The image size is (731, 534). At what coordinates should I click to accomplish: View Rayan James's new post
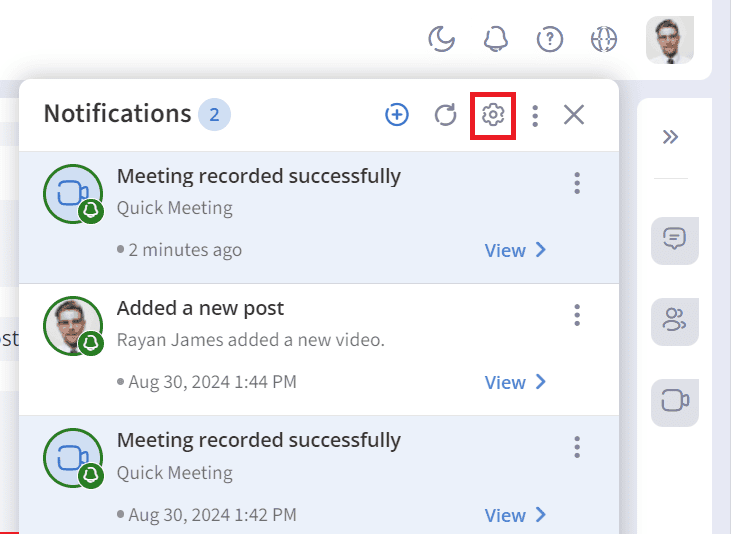[x=515, y=382]
